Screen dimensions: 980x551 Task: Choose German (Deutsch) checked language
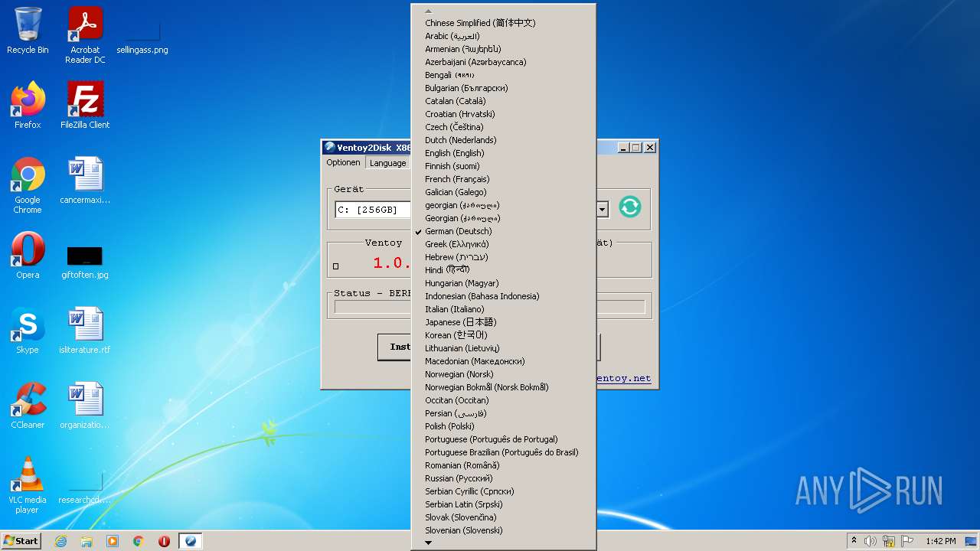(504, 231)
